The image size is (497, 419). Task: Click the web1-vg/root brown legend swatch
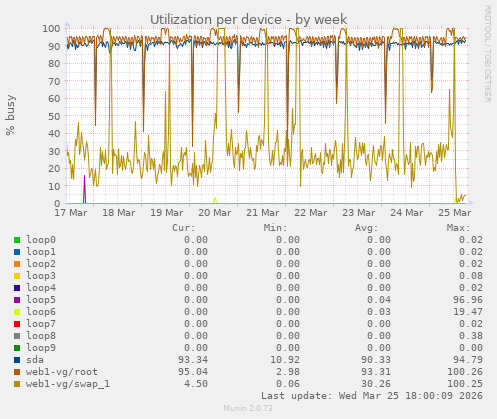tap(17, 372)
